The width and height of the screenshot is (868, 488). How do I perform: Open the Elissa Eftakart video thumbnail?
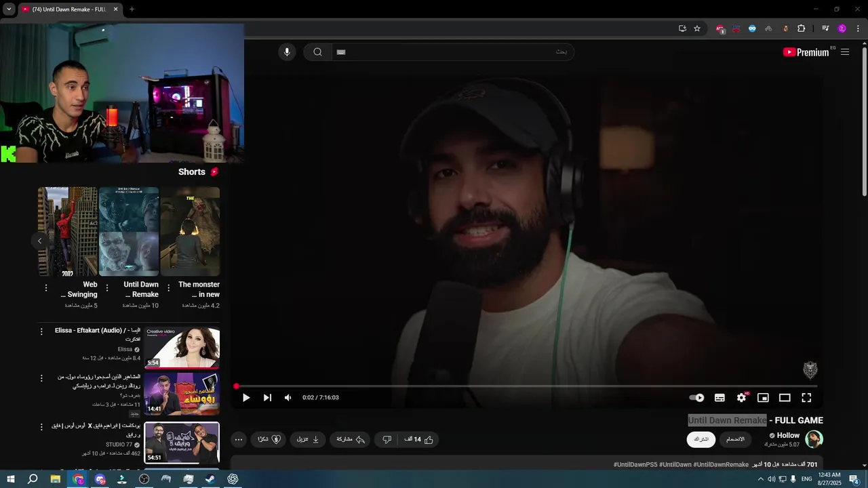tap(182, 348)
